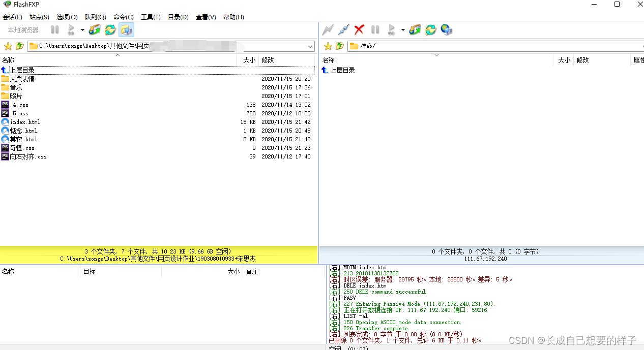The width and height of the screenshot is (644, 350).
Task: Open the 站点(S) menu
Action: pyautogui.click(x=39, y=17)
